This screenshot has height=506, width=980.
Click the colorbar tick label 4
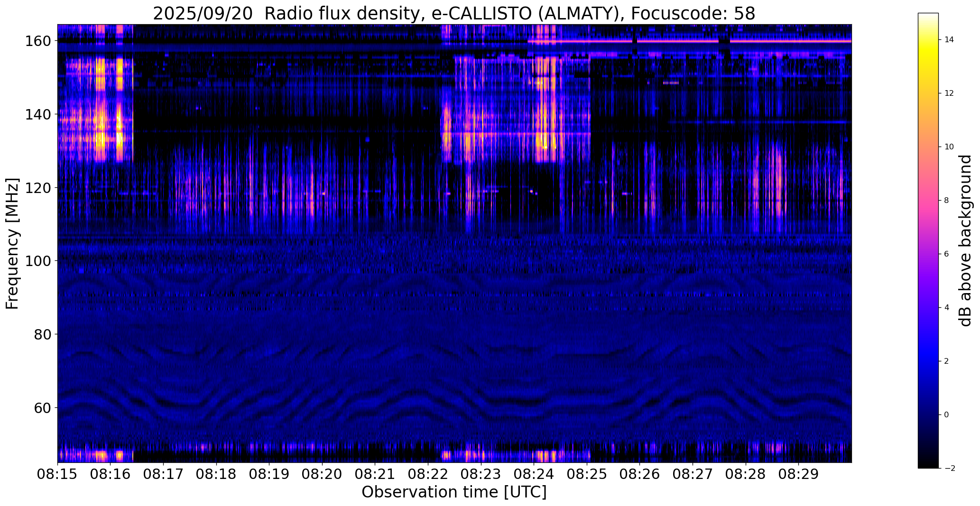pyautogui.click(x=946, y=308)
